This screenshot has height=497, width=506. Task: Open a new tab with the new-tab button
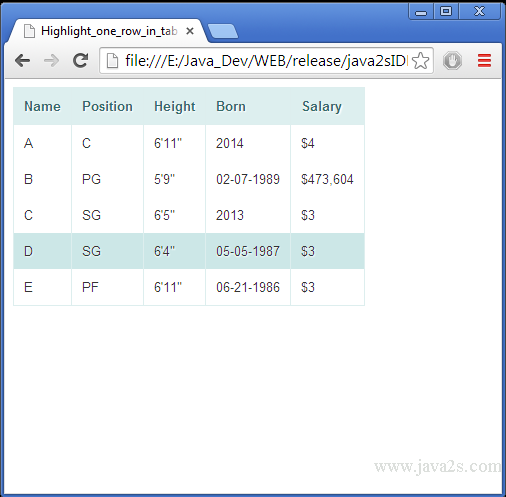coord(223,31)
